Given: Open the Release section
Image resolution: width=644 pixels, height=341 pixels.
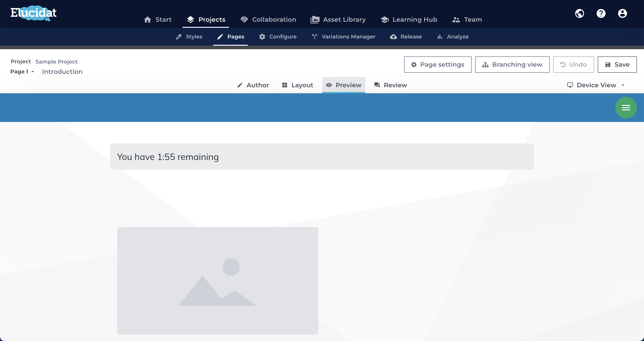Looking at the screenshot, I should (x=406, y=36).
